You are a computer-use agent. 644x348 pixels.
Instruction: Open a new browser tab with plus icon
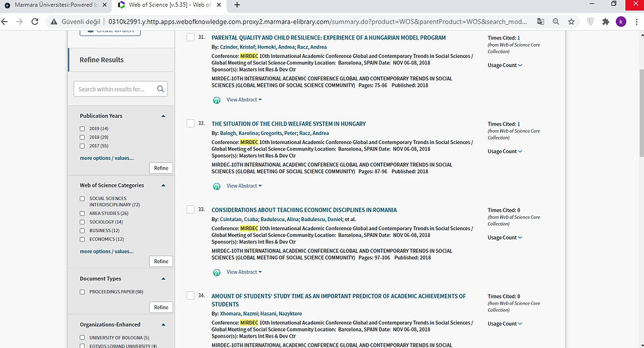tap(237, 5)
